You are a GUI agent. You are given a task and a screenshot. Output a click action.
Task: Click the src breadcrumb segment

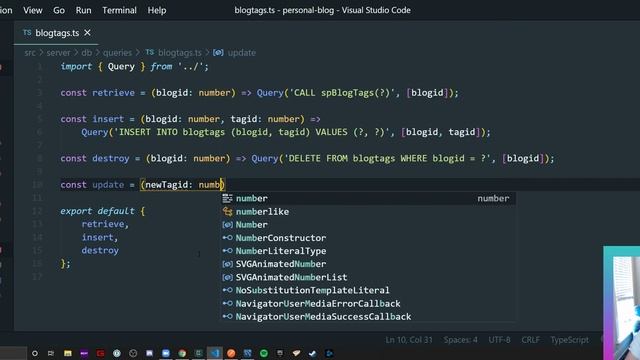click(30, 53)
